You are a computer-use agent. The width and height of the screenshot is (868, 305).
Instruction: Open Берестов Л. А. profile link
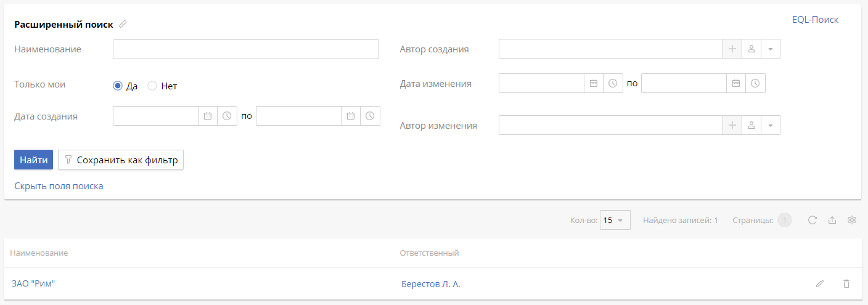click(x=431, y=284)
